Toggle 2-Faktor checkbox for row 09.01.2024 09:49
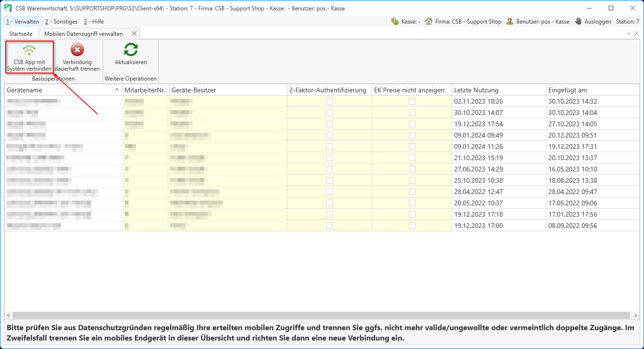This screenshot has width=644, height=349. (329, 135)
